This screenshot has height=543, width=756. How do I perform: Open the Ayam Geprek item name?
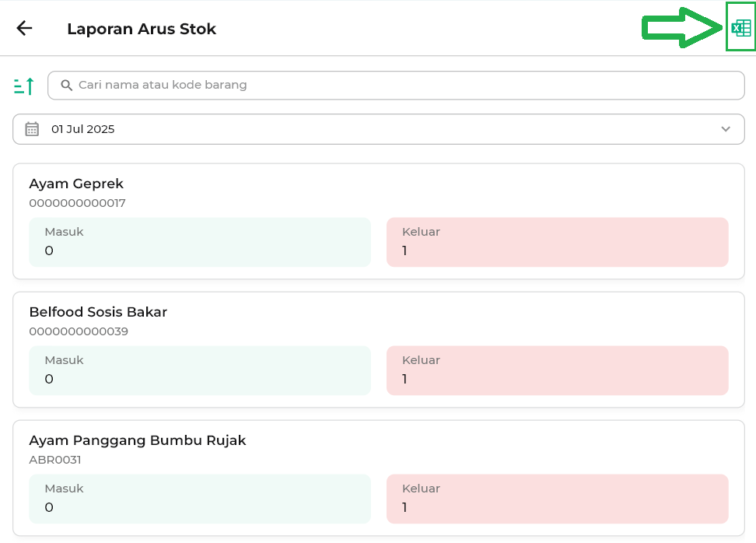76,184
